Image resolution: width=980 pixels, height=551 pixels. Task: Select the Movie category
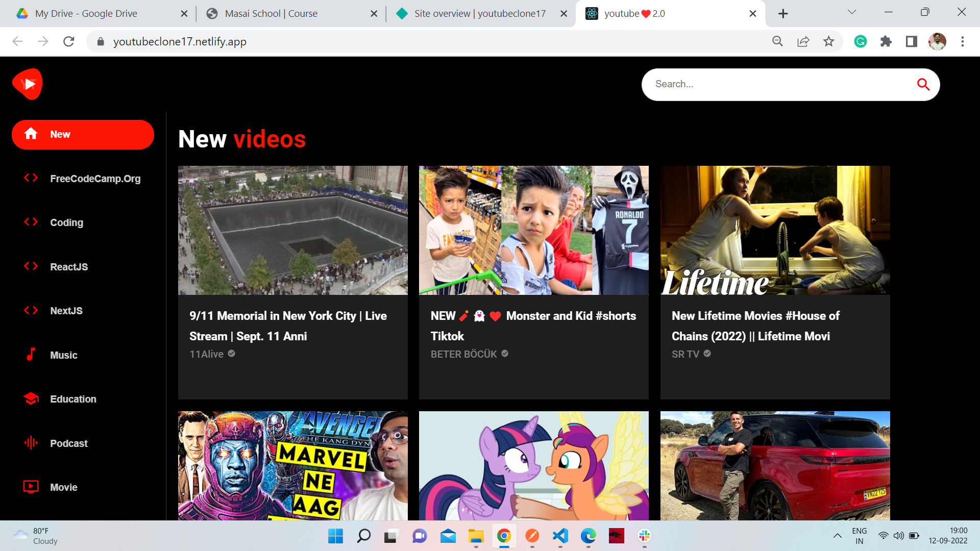pyautogui.click(x=83, y=487)
